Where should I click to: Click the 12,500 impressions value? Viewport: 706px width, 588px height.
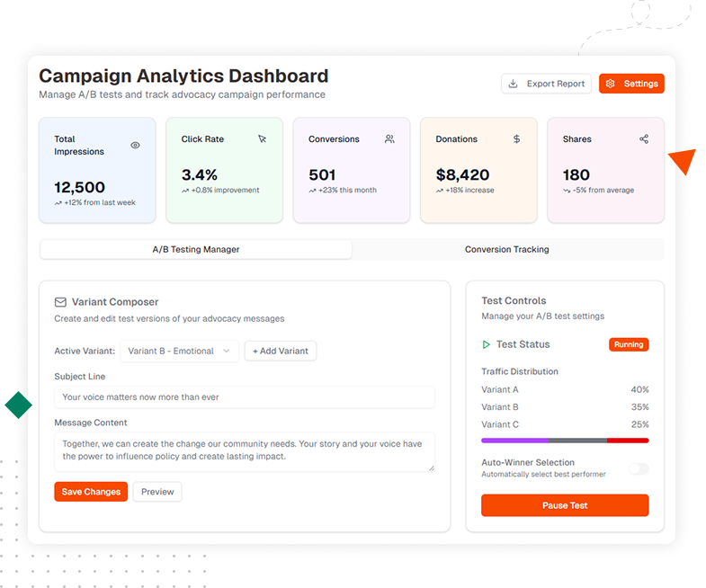point(80,187)
